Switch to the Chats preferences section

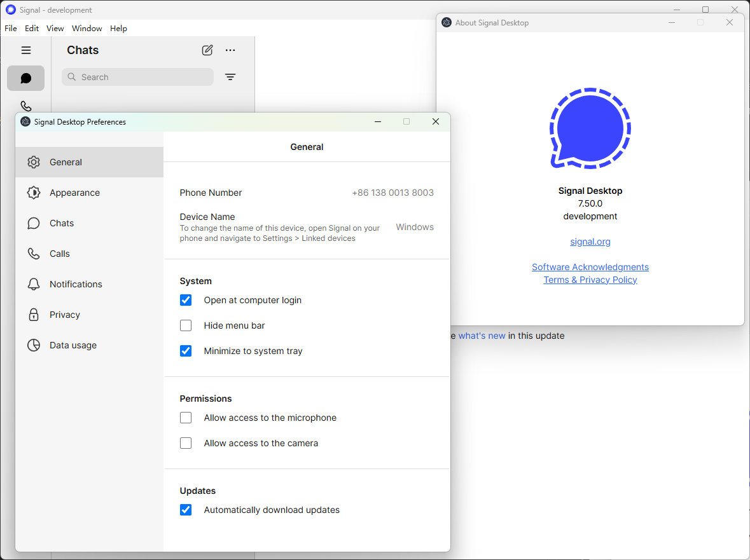[61, 223]
